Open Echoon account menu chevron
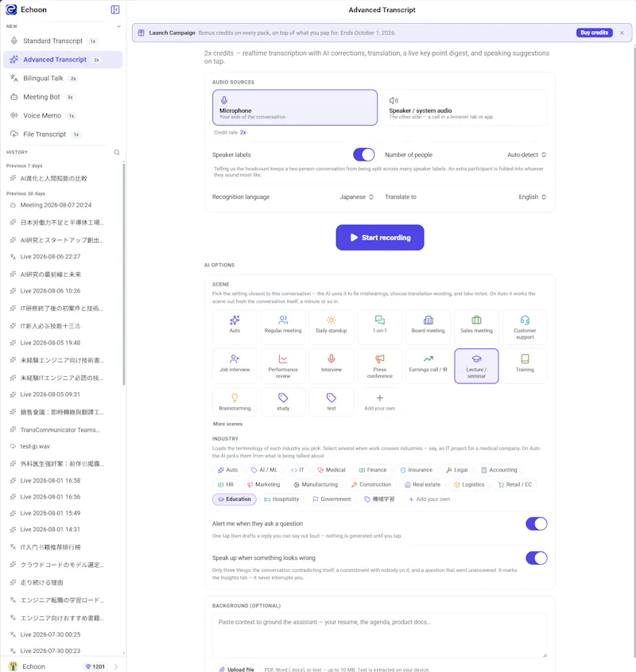 coord(116,666)
